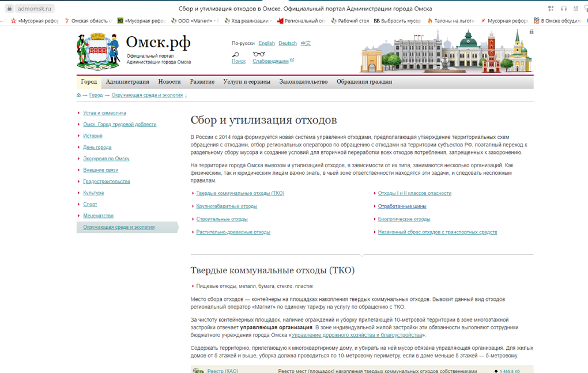Jump to Отходы I и II классов опасности
This screenshot has height=373, width=588.
pos(414,194)
